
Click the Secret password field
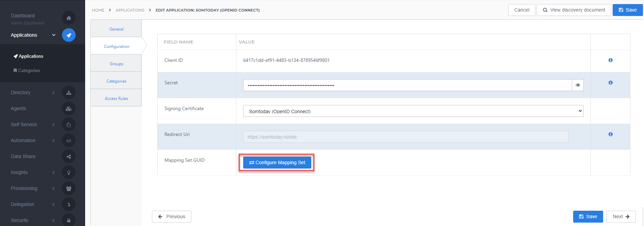pos(407,85)
